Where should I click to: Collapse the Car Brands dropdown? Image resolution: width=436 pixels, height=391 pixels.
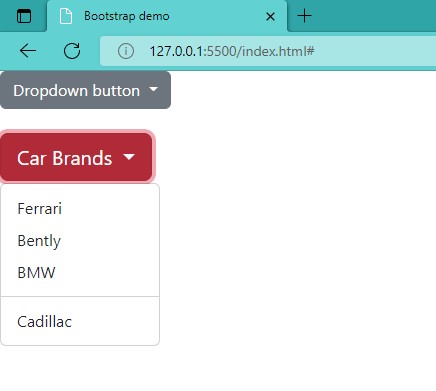[x=76, y=157]
